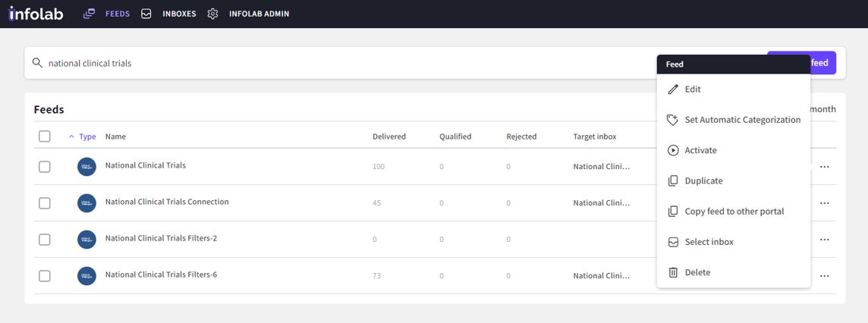Image resolution: width=868 pixels, height=323 pixels.
Task: Click the purple new feed button
Action: 824,62
